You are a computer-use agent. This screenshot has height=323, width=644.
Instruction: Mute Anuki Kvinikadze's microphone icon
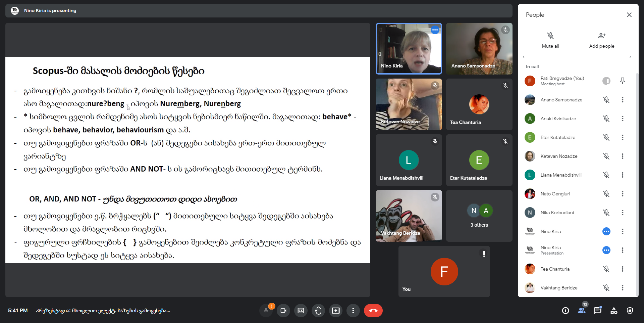pyautogui.click(x=606, y=119)
